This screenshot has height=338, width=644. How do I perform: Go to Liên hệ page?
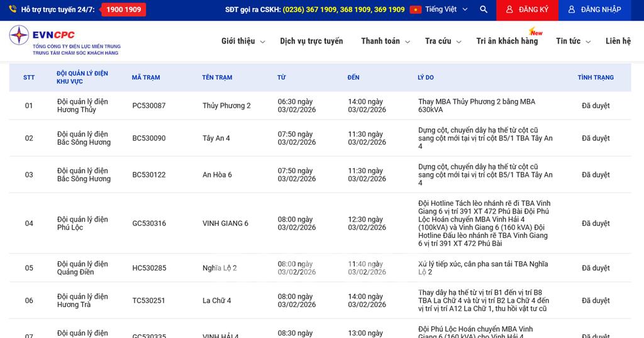618,41
